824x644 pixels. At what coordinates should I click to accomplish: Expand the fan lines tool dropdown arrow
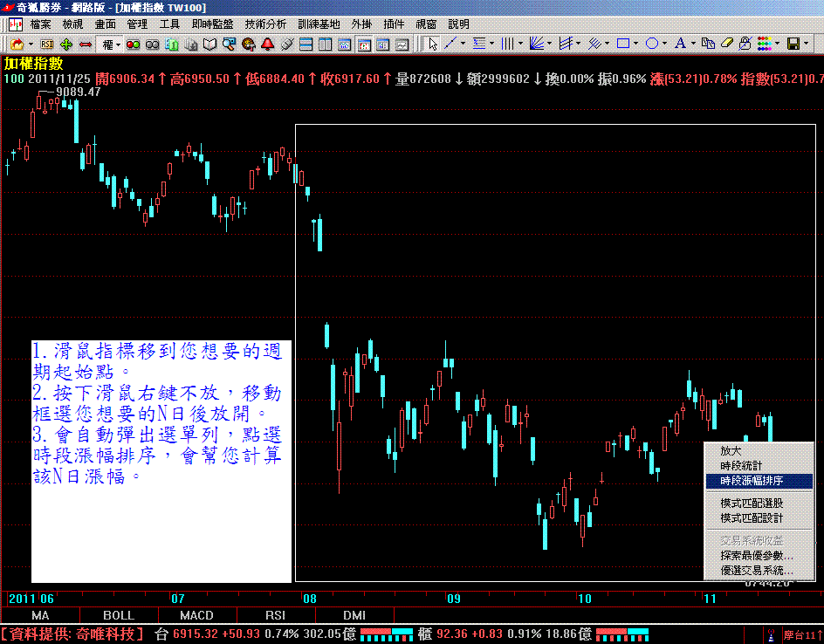[549, 44]
